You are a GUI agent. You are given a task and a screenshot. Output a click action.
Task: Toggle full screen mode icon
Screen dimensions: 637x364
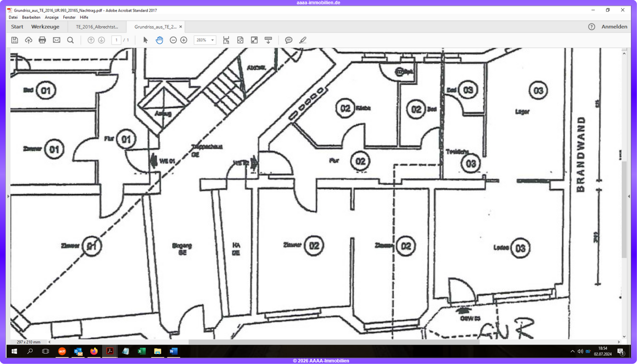click(254, 40)
